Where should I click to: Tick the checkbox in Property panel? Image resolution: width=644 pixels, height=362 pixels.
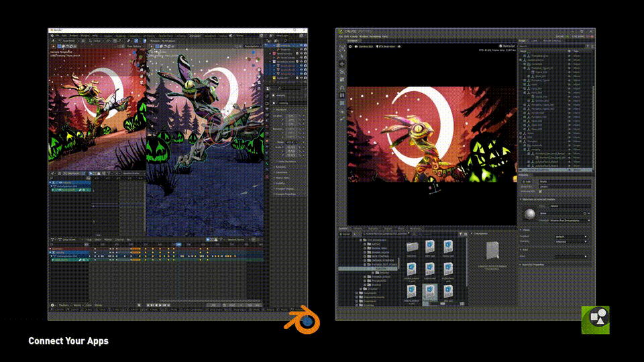pyautogui.click(x=540, y=191)
